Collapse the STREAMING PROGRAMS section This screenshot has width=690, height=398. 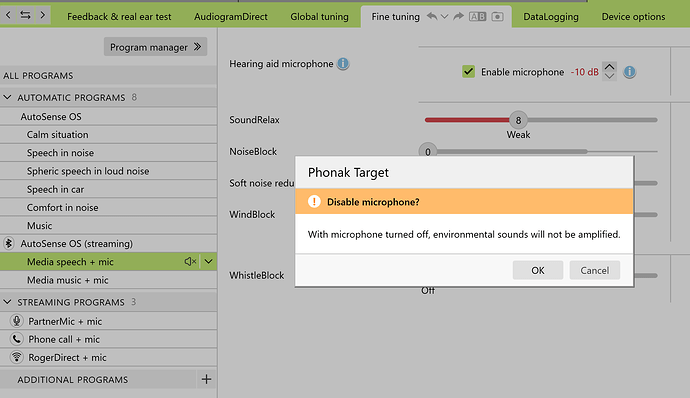[7, 302]
